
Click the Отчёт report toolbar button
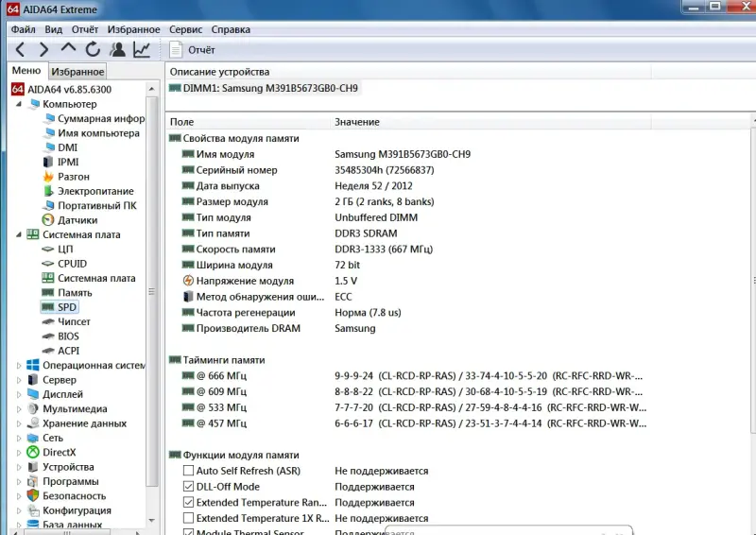(192, 50)
